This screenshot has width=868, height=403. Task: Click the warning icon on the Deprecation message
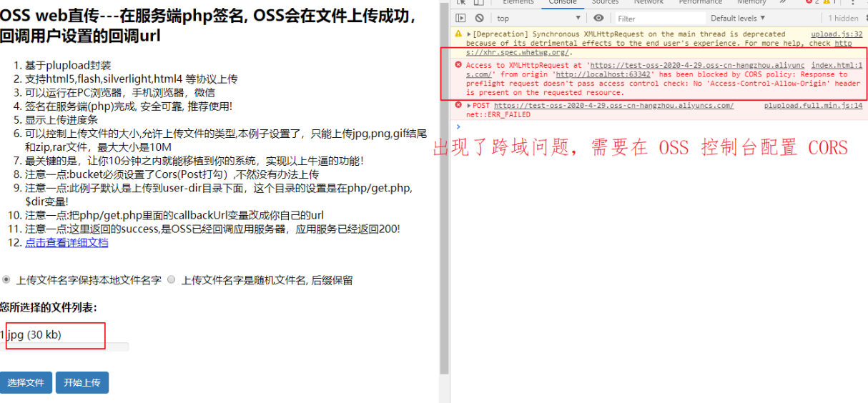pos(458,34)
